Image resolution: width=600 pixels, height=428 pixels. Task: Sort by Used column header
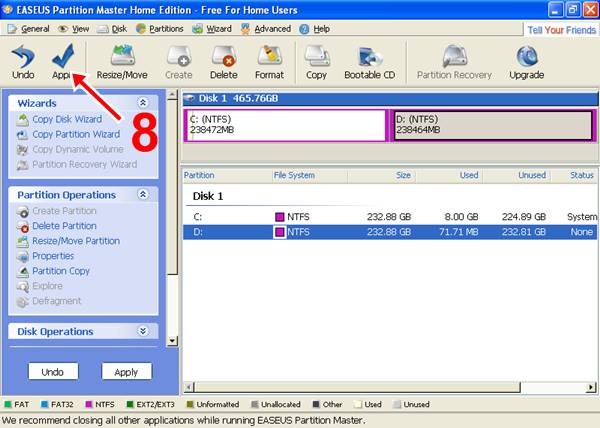tap(469, 175)
